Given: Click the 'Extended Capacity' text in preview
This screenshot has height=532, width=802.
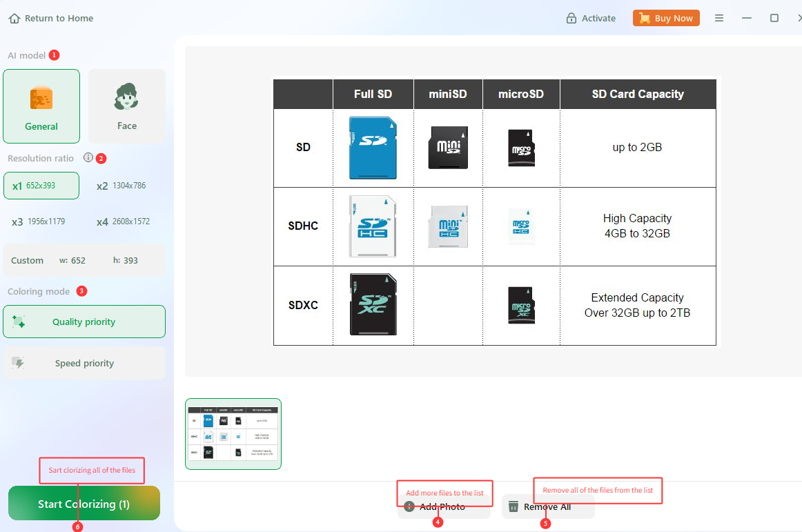Looking at the screenshot, I should pyautogui.click(x=637, y=297).
